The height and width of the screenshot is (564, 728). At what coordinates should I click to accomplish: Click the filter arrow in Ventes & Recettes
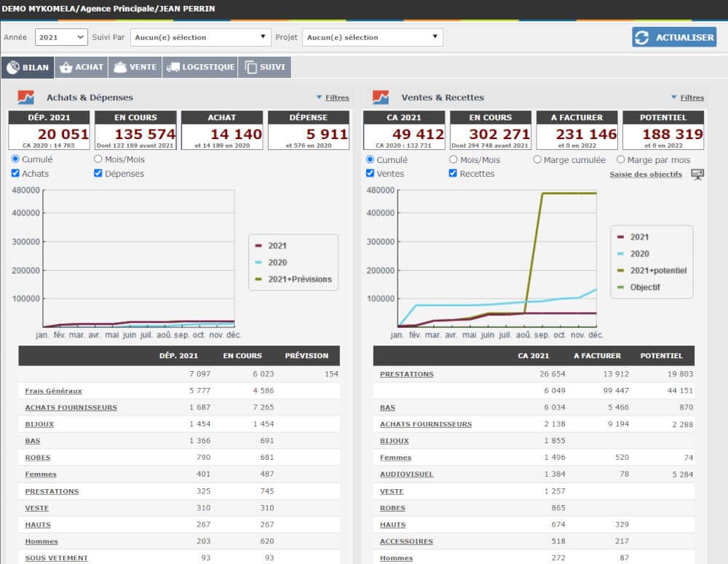pyautogui.click(x=673, y=98)
